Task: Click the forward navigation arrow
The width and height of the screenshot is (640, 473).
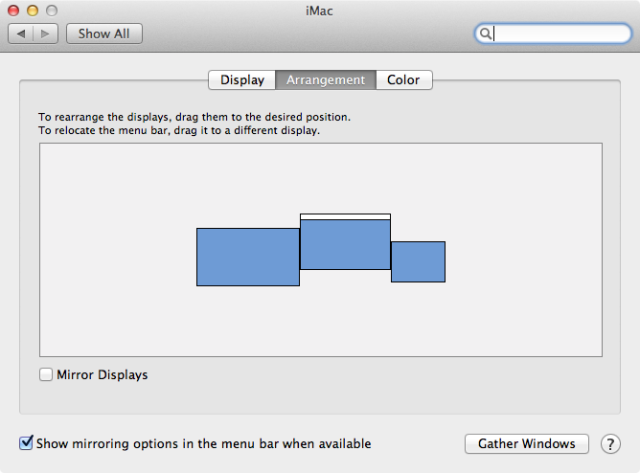Action: (45, 33)
